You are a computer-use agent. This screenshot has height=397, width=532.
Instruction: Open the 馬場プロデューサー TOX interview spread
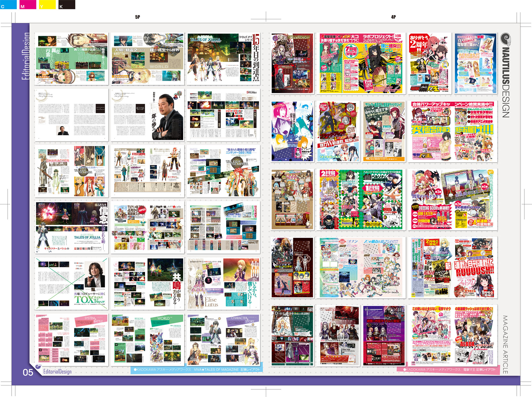pos(71,284)
